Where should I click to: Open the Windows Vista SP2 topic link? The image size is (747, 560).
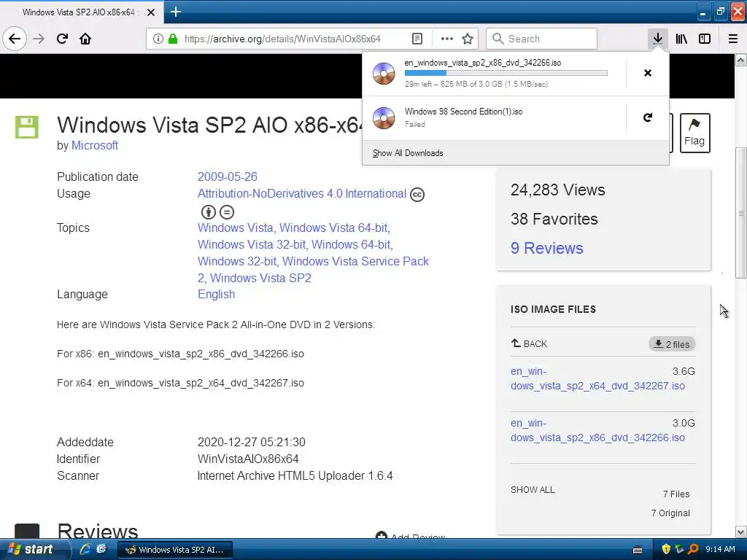[x=260, y=278]
